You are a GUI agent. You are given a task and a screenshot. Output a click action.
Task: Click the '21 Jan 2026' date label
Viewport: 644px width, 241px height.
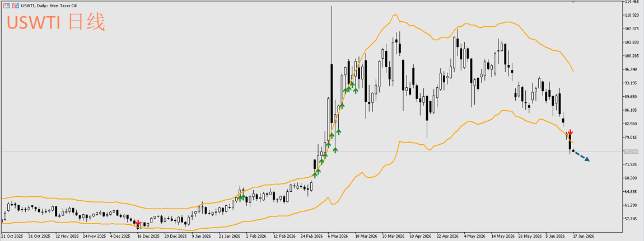point(229,237)
